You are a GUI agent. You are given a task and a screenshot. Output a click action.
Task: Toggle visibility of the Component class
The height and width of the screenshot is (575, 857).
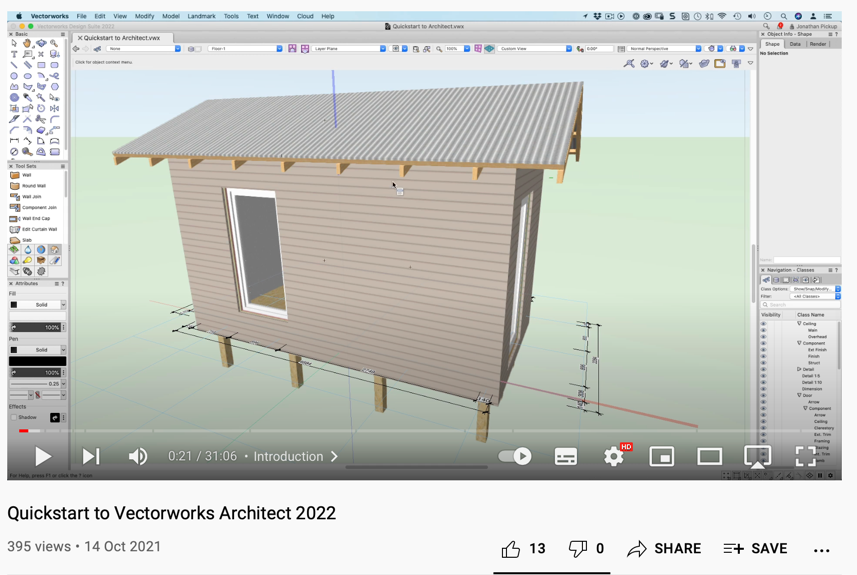(x=764, y=343)
